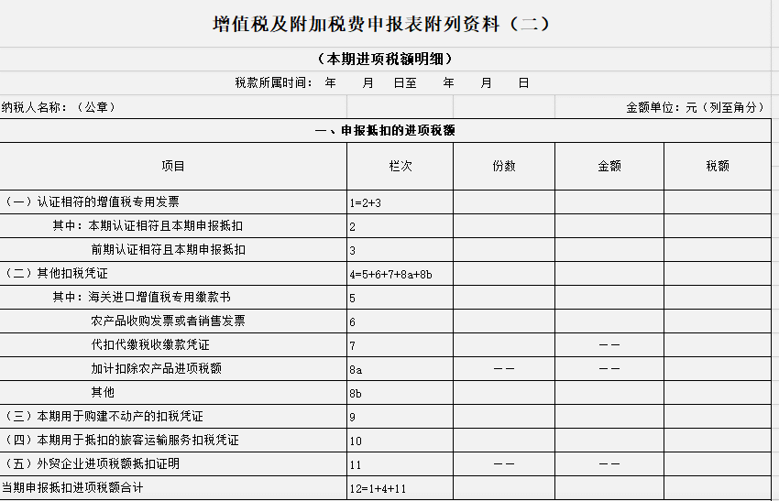Click 份数 input cell for row 10
This screenshot has width=779, height=501.
[504, 441]
